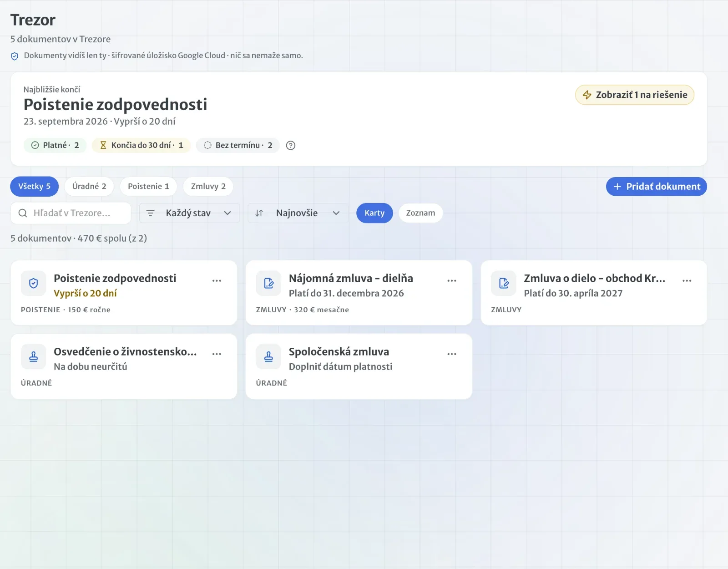Open more options for Spoločenská zmluva card
Viewport: 728px width, 569px height.
click(452, 354)
